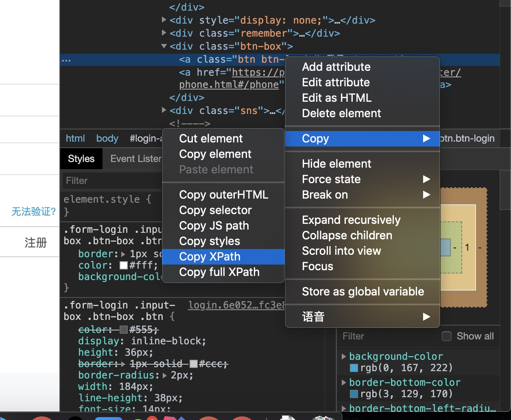Screen dimensions: 511x420
Task: Expand the div class="remember" node
Action: (x=164, y=33)
